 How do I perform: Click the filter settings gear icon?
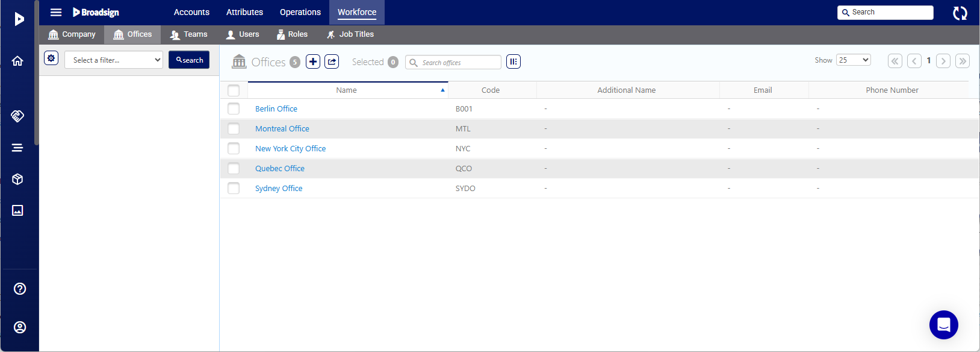51,58
